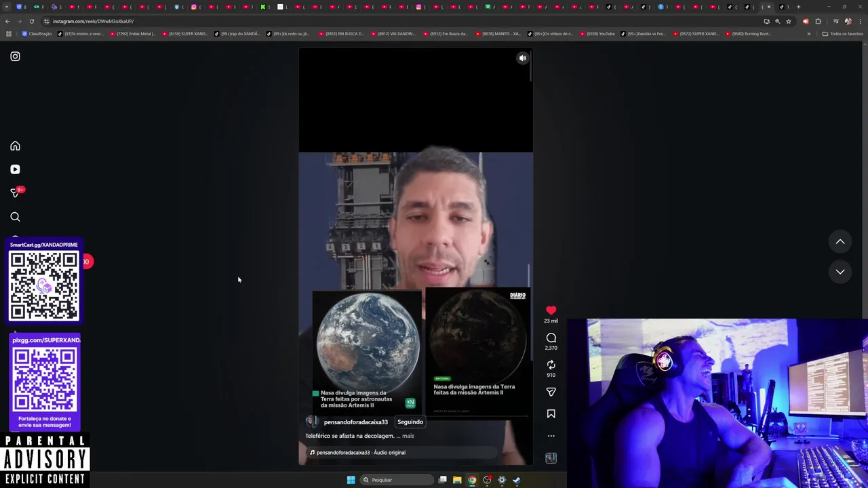Show hidden bookmarks with overflow chevron
The height and width of the screenshot is (488, 868).
(808, 34)
